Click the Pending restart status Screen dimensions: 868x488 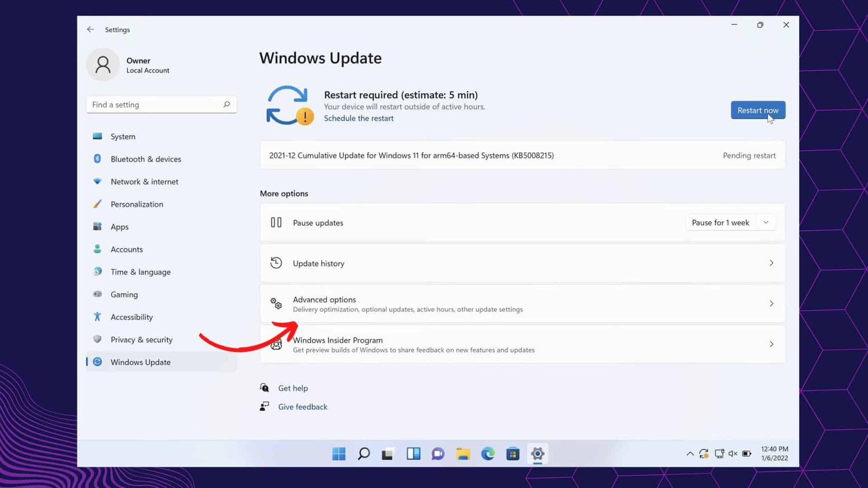(749, 156)
